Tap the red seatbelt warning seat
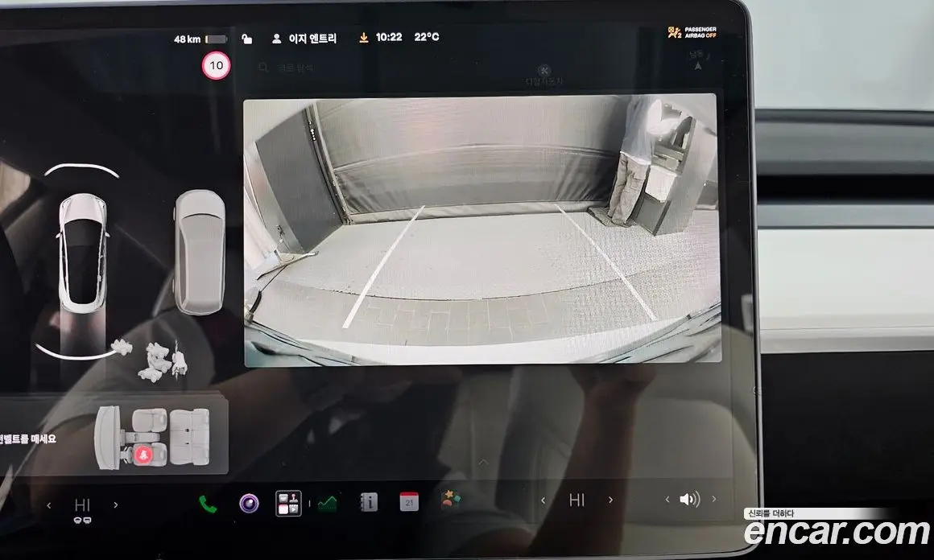934x560 pixels. 143,455
